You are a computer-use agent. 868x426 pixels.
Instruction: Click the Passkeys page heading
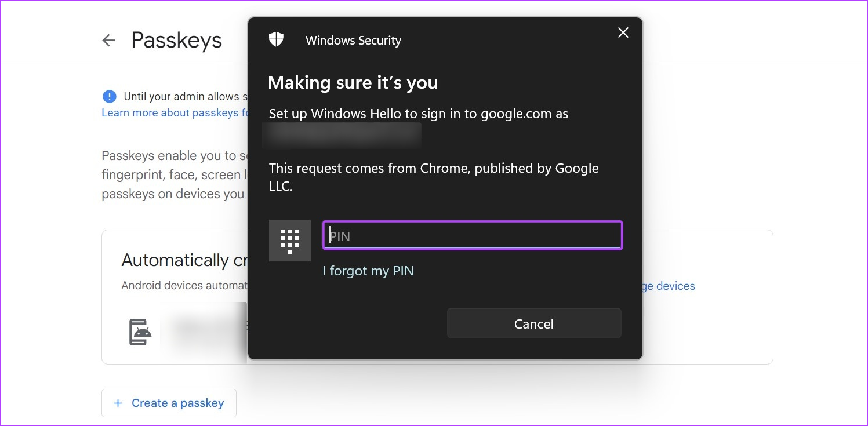[177, 40]
